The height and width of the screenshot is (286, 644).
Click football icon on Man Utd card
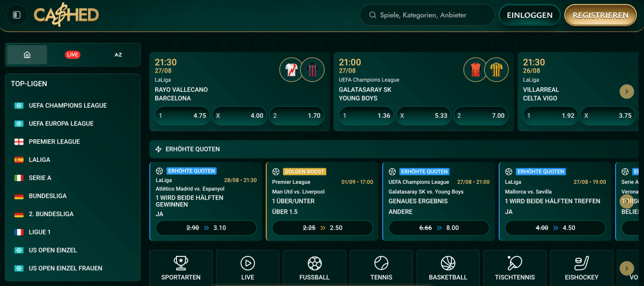(276, 171)
